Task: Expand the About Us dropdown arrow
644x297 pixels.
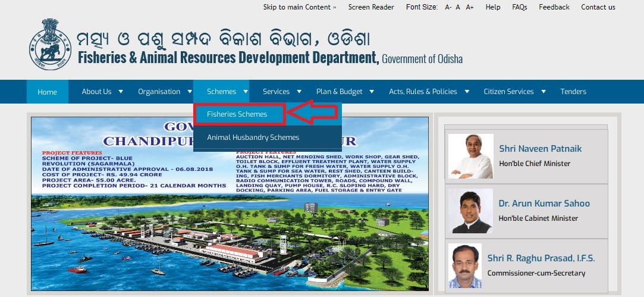Action: click(121, 92)
